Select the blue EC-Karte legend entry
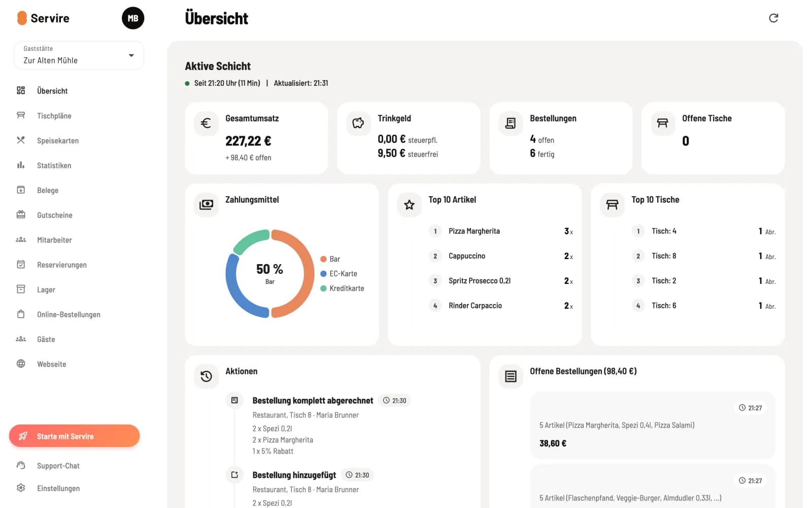This screenshot has width=812, height=508. click(x=339, y=274)
